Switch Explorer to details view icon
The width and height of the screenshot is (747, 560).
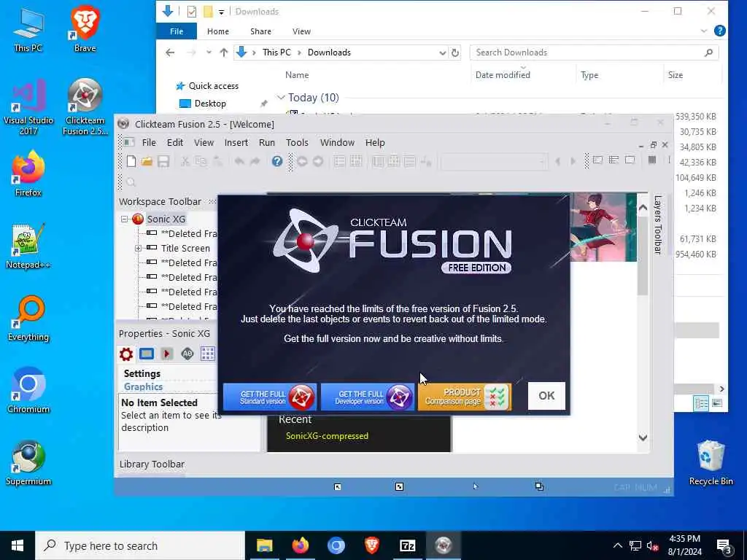tap(701, 403)
